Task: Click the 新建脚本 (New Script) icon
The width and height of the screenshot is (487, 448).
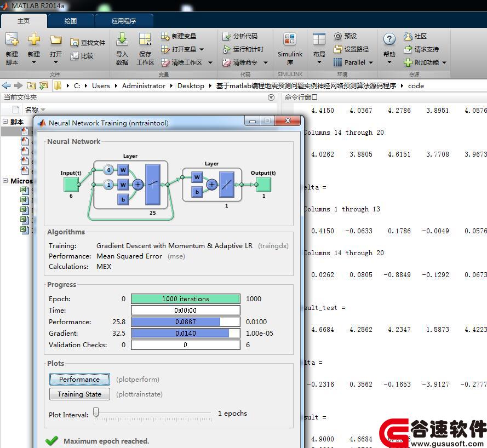Action: [12, 39]
